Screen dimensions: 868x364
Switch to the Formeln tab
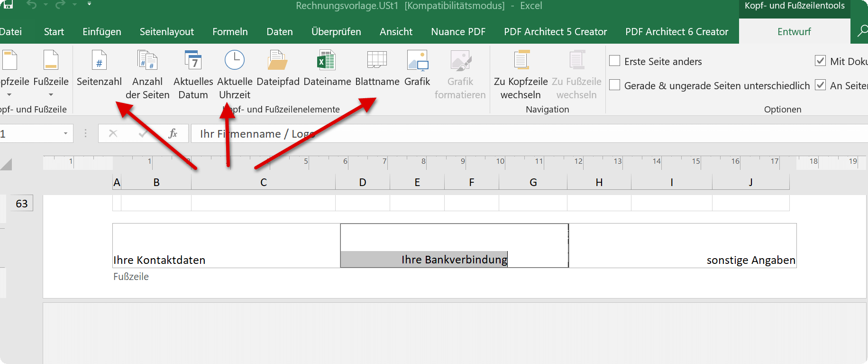pos(230,31)
